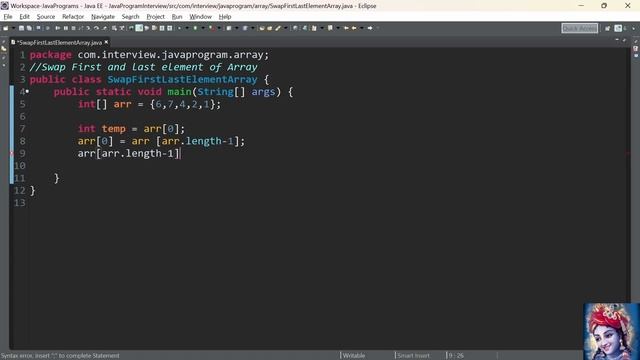Click the 'temp' variable on line 7
This screenshot has width=640, height=360.
point(113,129)
